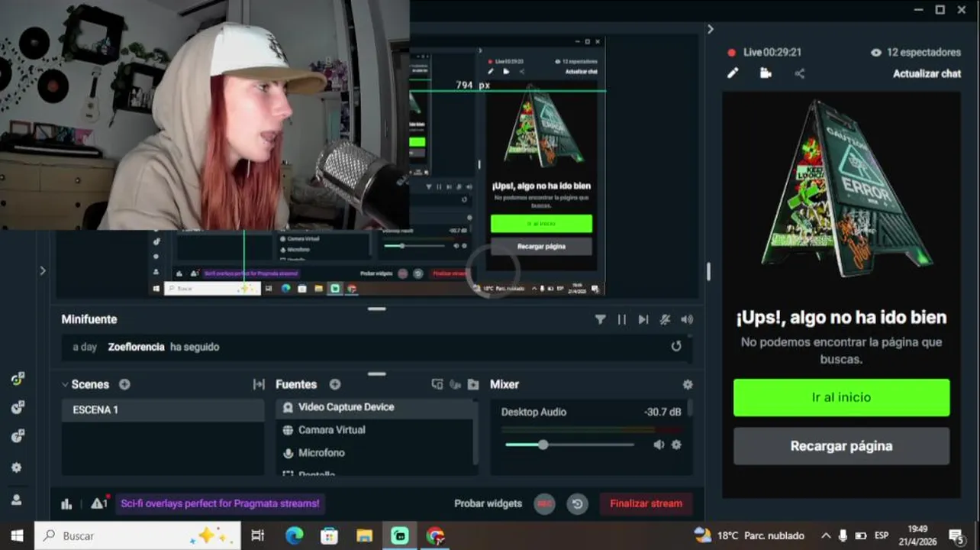
Task: Open Task View on the taskbar
Action: pos(258,535)
